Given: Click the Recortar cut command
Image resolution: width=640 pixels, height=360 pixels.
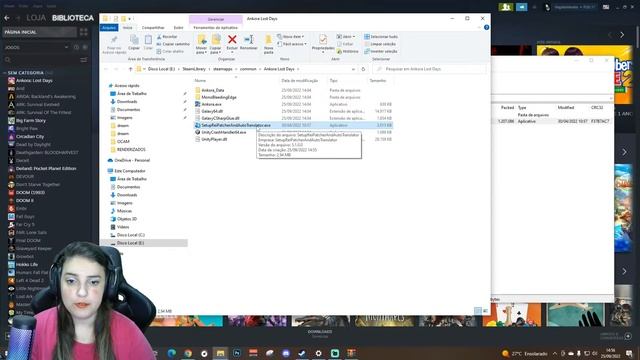Looking at the screenshot, I should (x=167, y=37).
